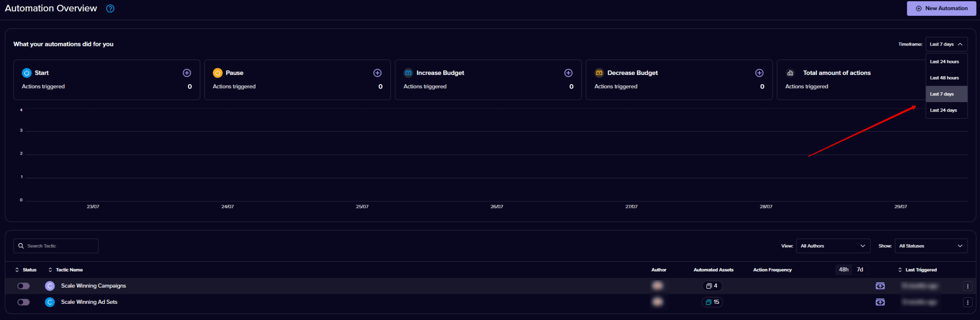Collapse the Timeframe dropdown showing Last 7 days
Image resolution: width=980 pixels, height=320 pixels.
coord(946,44)
